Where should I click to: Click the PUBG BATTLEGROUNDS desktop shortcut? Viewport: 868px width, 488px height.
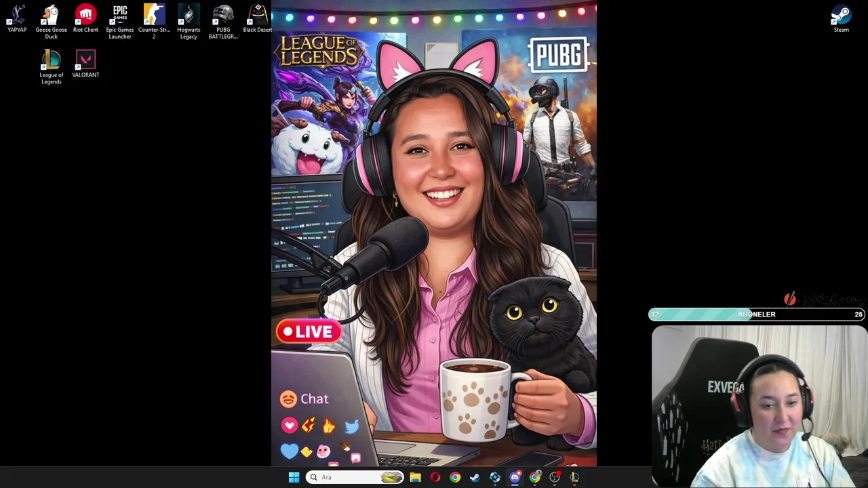pyautogui.click(x=223, y=22)
